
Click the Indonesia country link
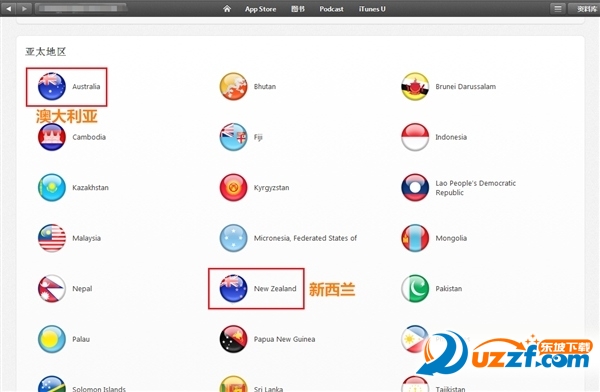(x=451, y=137)
